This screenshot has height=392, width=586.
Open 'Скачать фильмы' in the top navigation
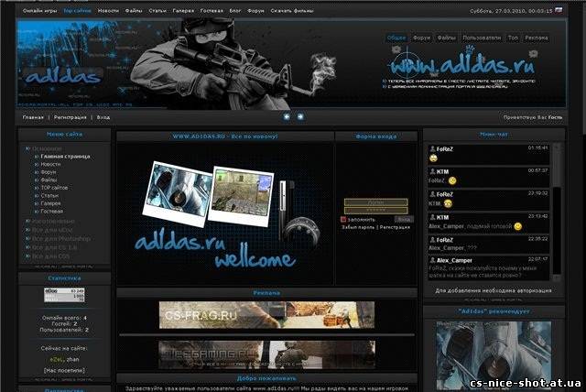pyautogui.click(x=292, y=11)
